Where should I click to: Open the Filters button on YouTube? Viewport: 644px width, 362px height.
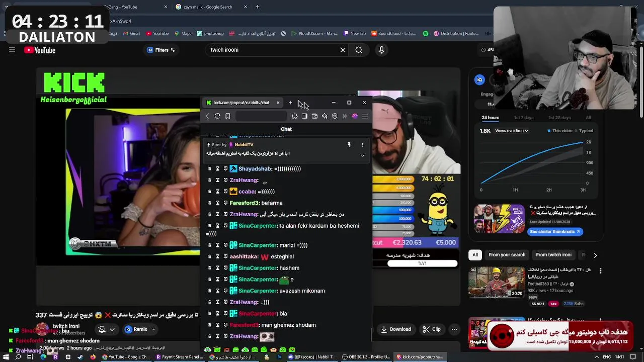click(161, 50)
